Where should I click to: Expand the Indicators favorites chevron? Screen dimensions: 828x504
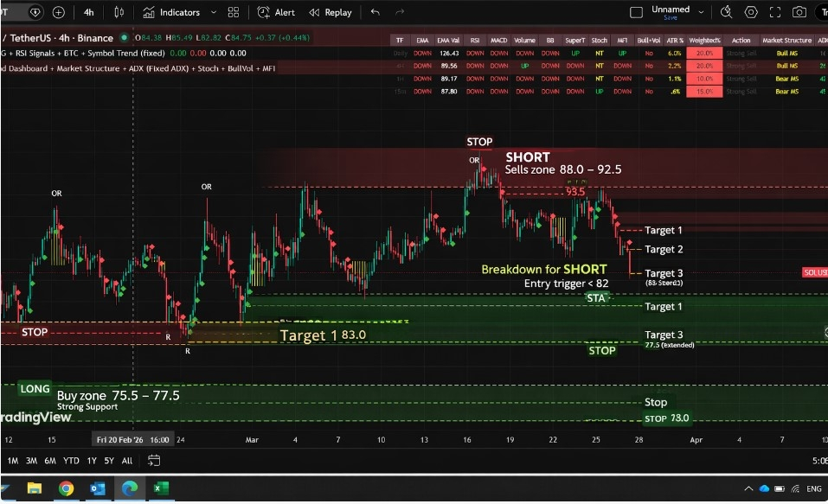[214, 12]
